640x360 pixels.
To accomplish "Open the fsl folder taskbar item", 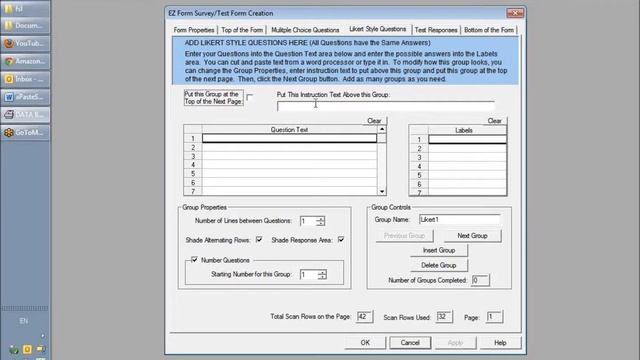I will 25,8.
